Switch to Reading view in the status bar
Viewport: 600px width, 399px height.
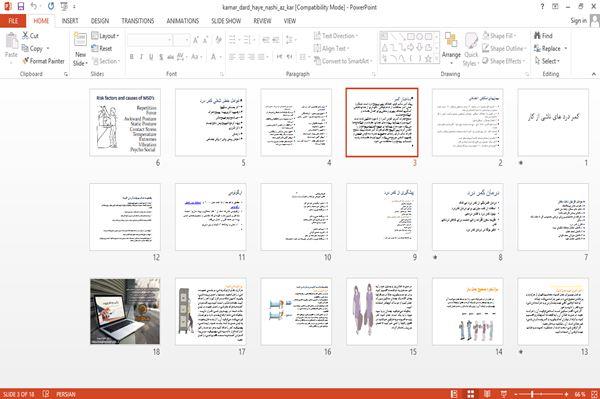click(487, 394)
